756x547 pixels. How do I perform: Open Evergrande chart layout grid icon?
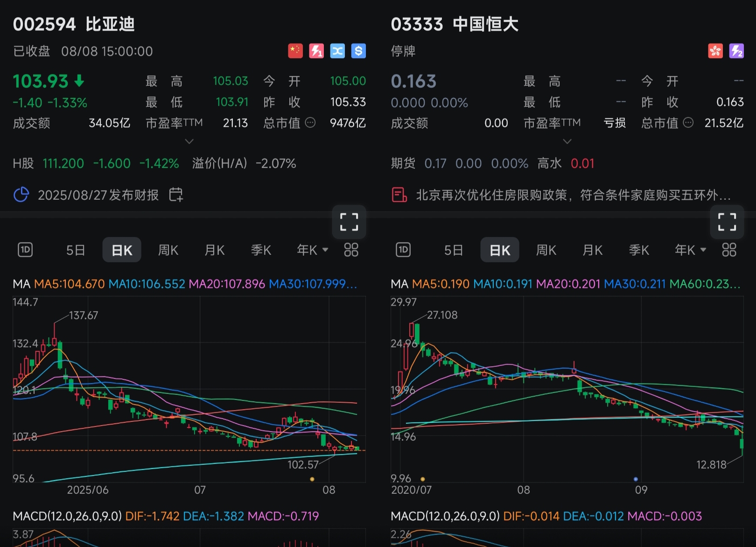(729, 250)
